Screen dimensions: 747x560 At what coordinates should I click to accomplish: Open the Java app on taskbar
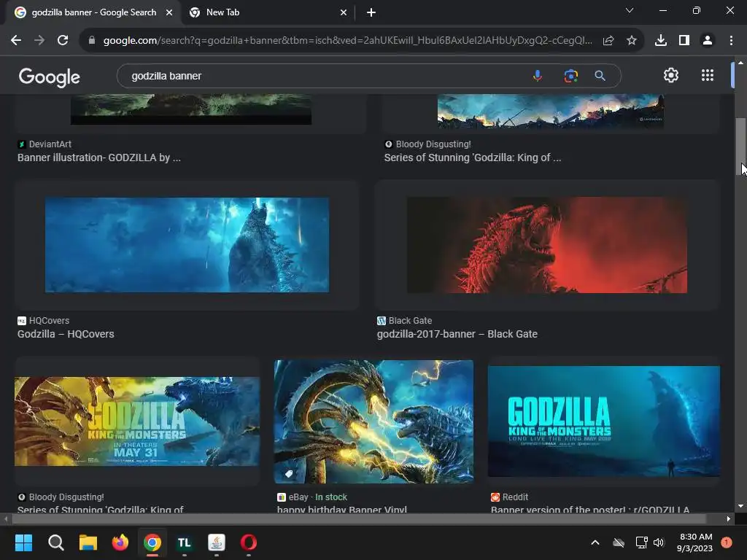coord(216,542)
